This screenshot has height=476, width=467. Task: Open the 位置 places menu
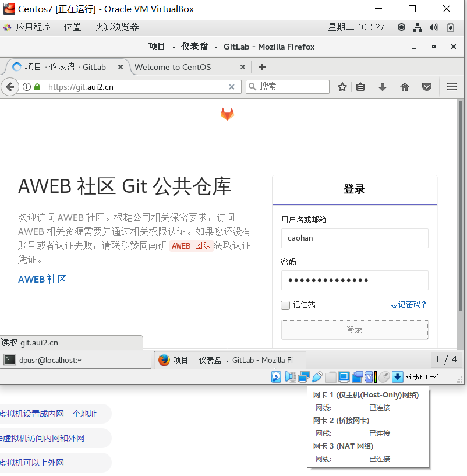click(x=73, y=27)
